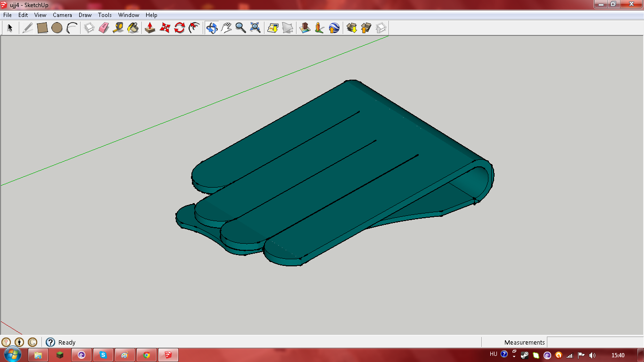Click the Toggle Terrain figure icon
This screenshot has height=362, width=644.
coord(320,28)
